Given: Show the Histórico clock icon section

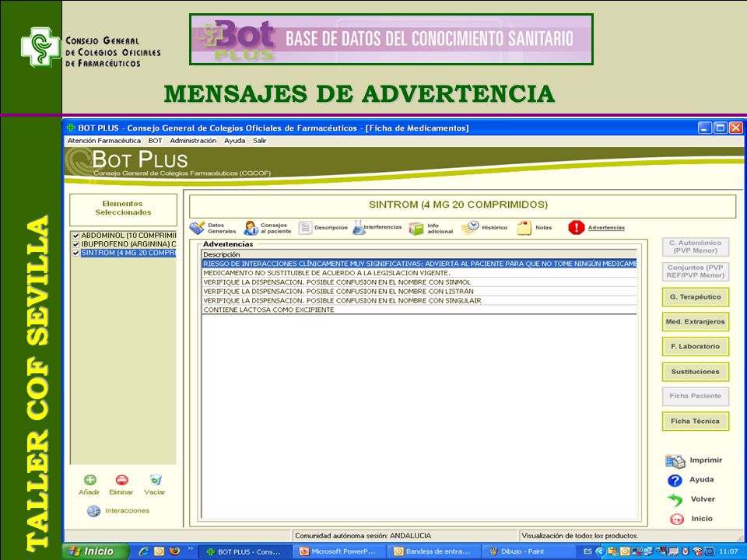Looking at the screenshot, I should [x=470, y=228].
